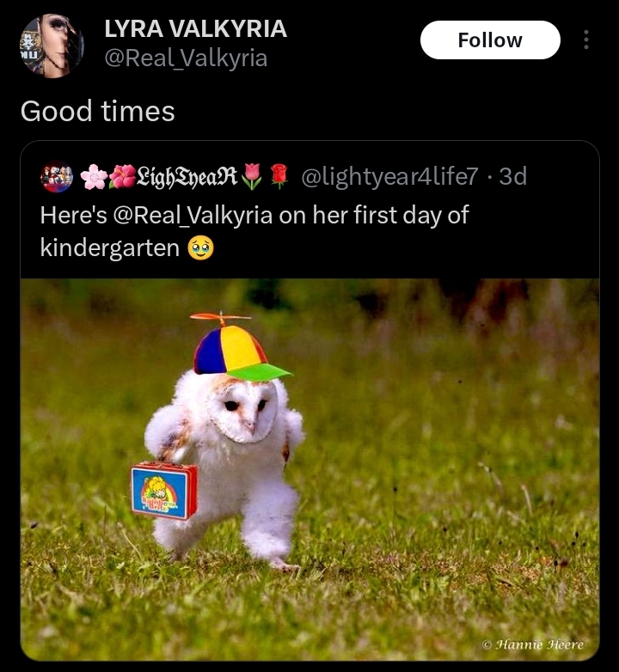The width and height of the screenshot is (619, 672).
Task: Tap the rose emoji after the username
Action: pyautogui.click(x=279, y=176)
